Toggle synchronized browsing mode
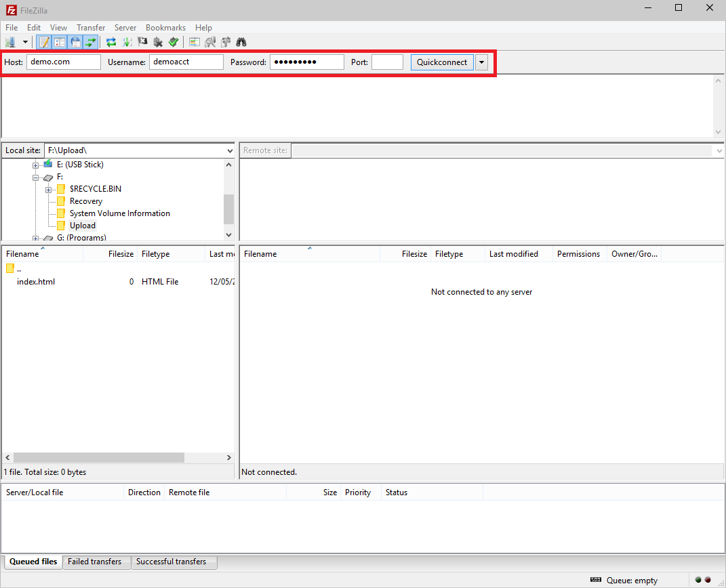 point(225,42)
